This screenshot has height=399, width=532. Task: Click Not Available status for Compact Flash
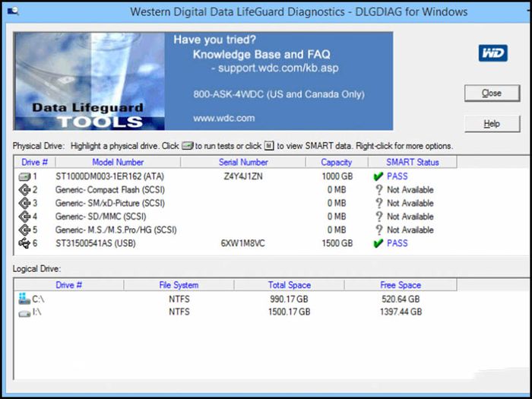tap(410, 190)
